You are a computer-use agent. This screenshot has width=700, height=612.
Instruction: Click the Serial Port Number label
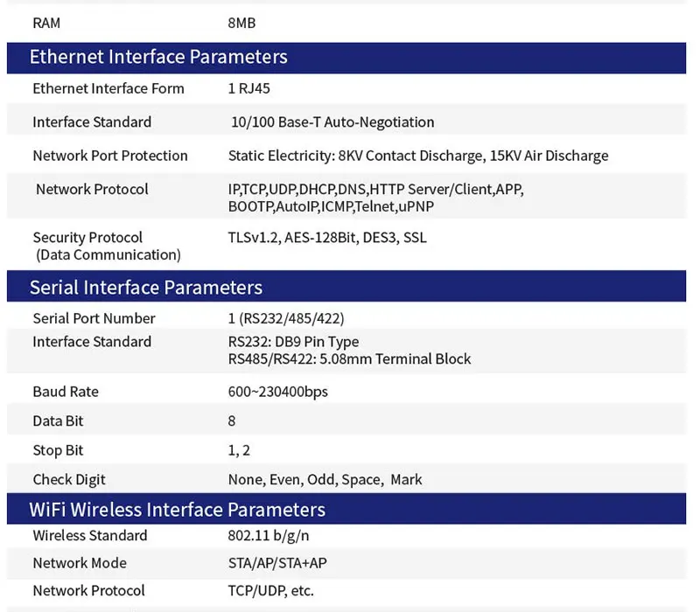[94, 318]
